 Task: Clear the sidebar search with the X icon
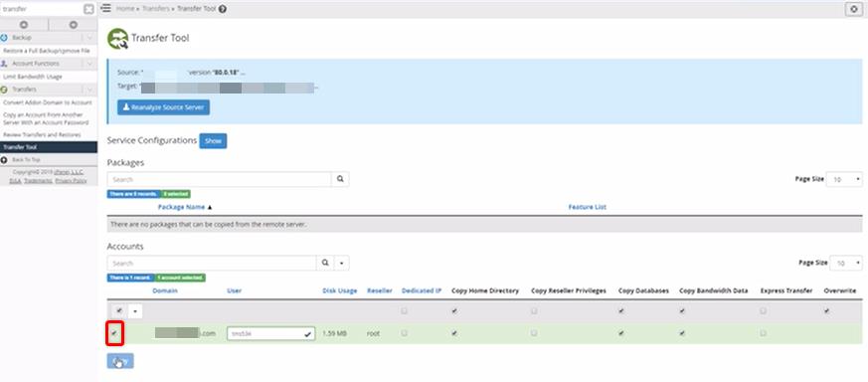tap(88, 9)
